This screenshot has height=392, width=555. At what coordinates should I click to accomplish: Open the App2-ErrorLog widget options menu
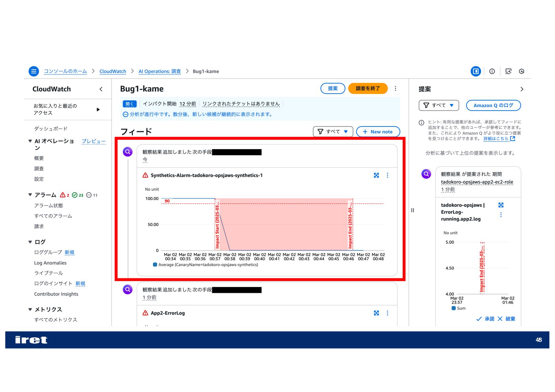click(387, 313)
